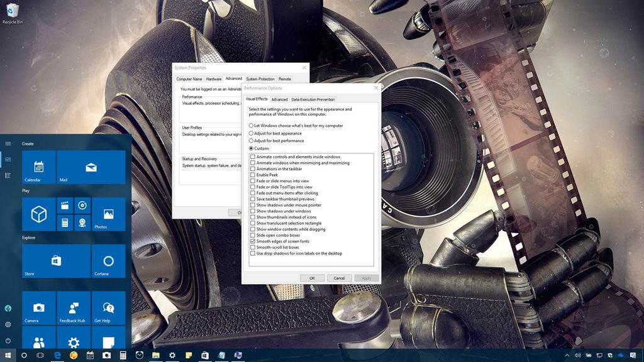Select the Adjust for best performance option
This screenshot has width=644, height=362.
[252, 141]
